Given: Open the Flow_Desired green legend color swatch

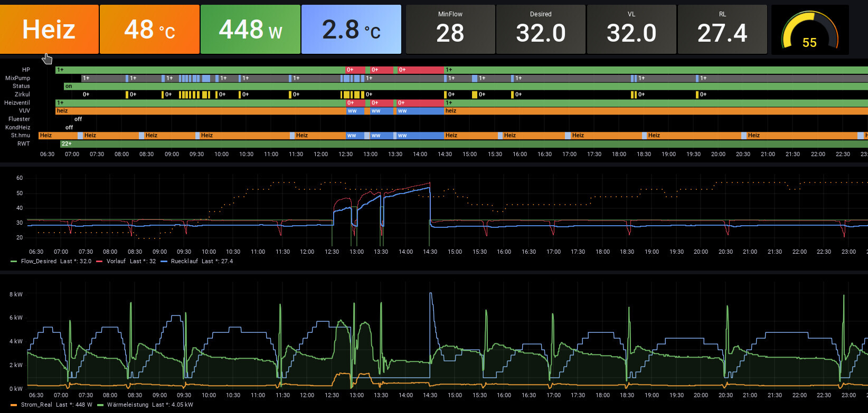Looking at the screenshot, I should tap(14, 262).
